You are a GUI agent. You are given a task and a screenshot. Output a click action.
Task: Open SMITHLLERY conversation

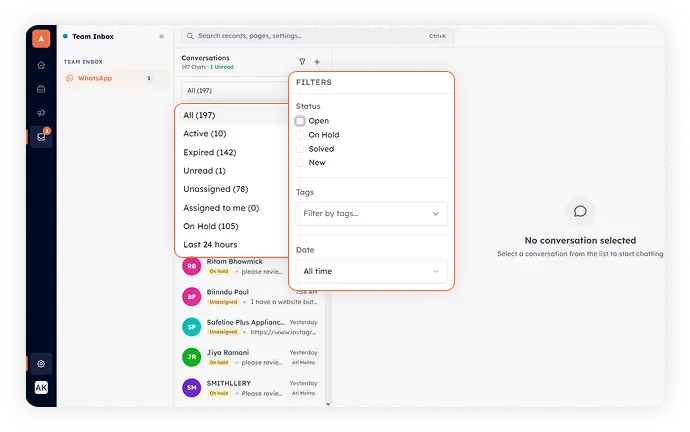coord(251,388)
